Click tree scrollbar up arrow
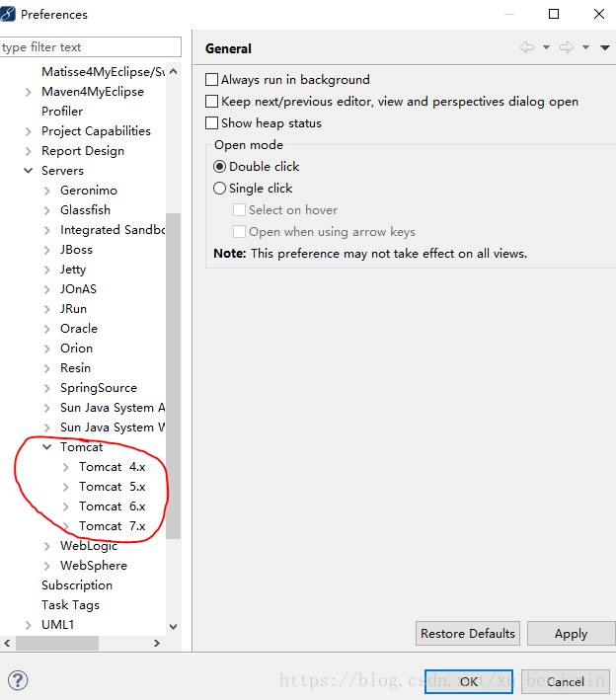This screenshot has width=616, height=700. [x=174, y=71]
